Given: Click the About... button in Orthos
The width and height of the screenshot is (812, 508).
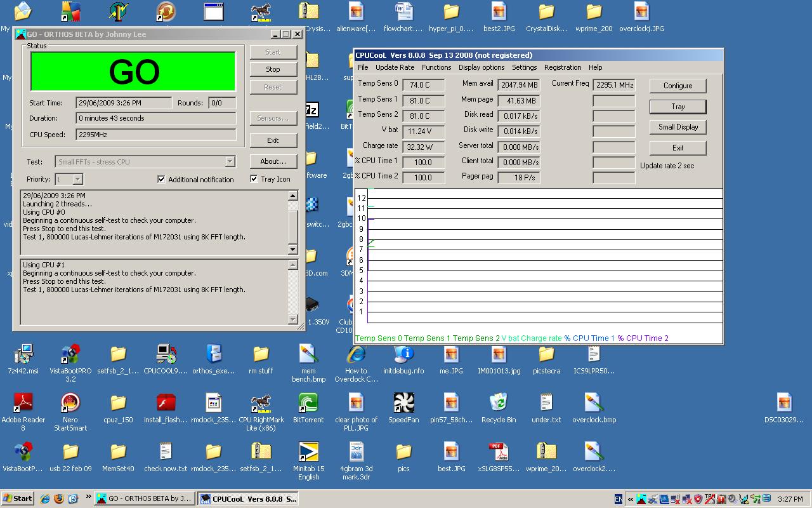Looking at the screenshot, I should (273, 161).
